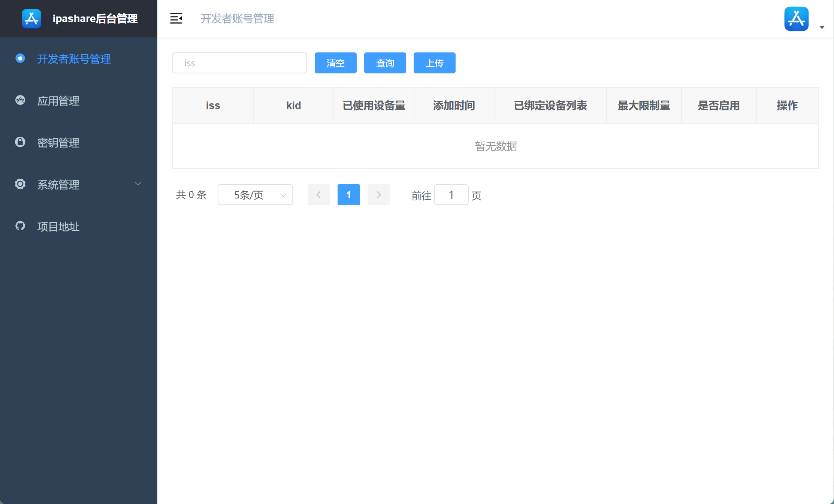Click the 开发者账号管理 breadcrumb title
Screen dimensions: 834x504
[238, 19]
